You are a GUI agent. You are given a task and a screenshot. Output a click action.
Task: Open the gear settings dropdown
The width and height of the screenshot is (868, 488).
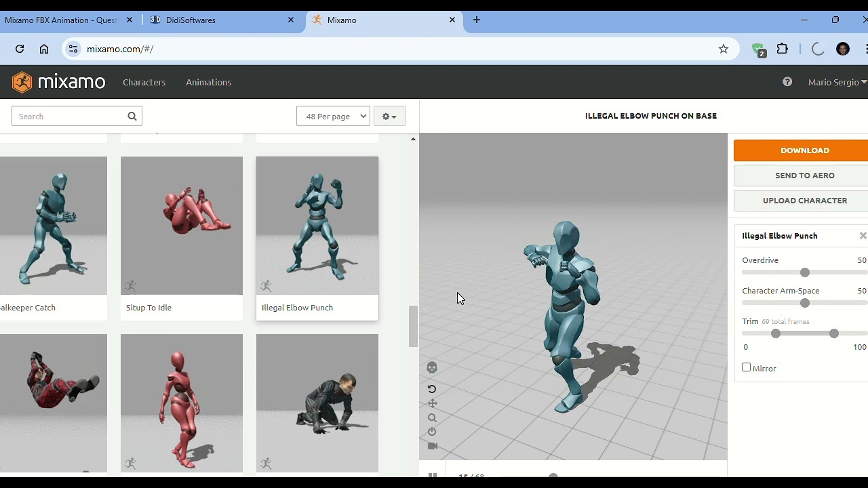click(389, 116)
